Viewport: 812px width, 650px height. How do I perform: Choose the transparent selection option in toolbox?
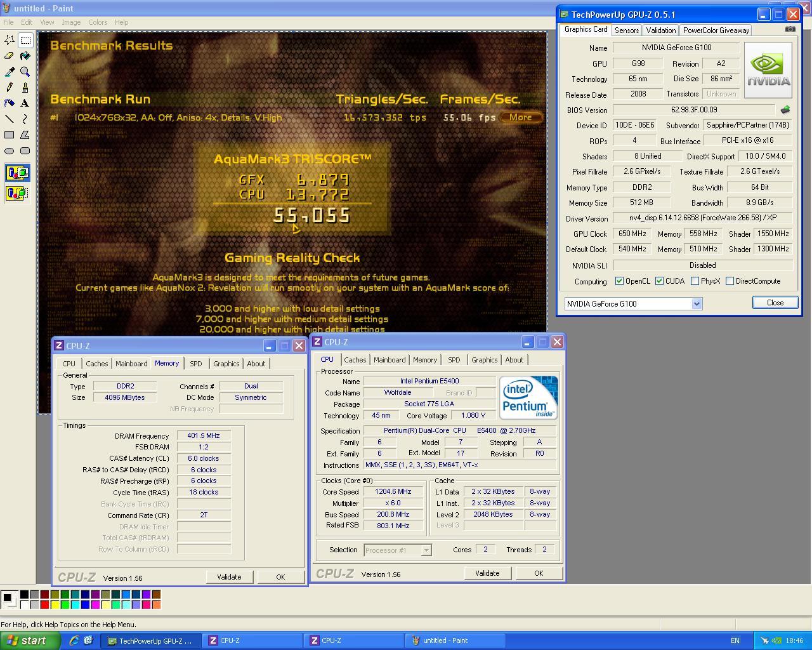(17, 192)
